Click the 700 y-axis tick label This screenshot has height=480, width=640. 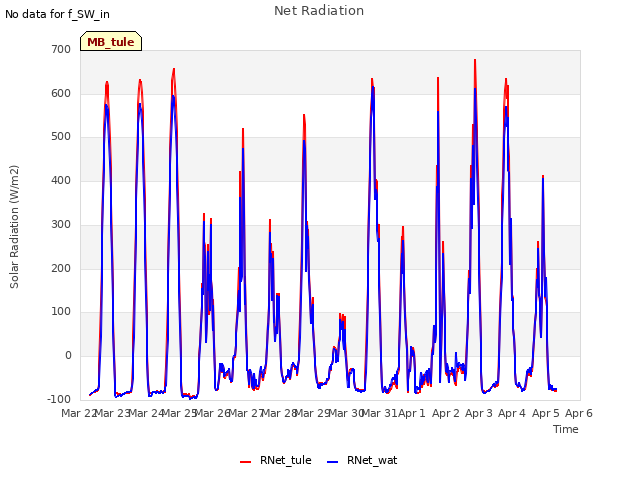pyautogui.click(x=61, y=50)
